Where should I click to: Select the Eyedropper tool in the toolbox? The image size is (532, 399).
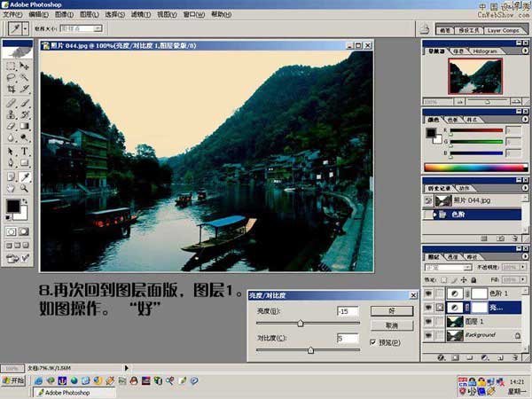click(24, 176)
